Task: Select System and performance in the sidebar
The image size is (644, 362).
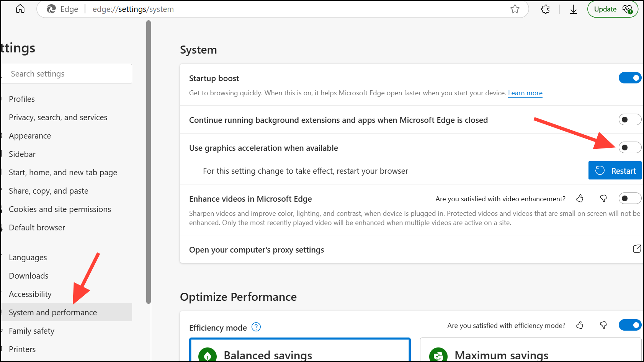Action: click(x=53, y=312)
